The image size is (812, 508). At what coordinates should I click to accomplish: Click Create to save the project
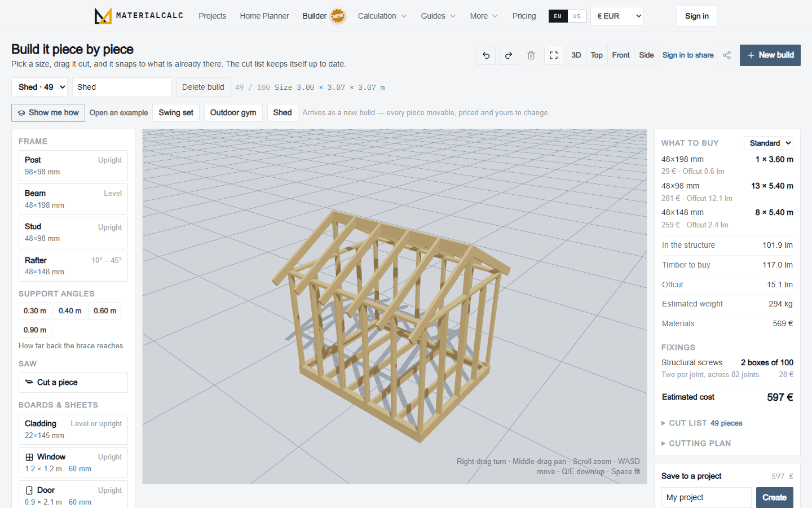[x=775, y=497]
